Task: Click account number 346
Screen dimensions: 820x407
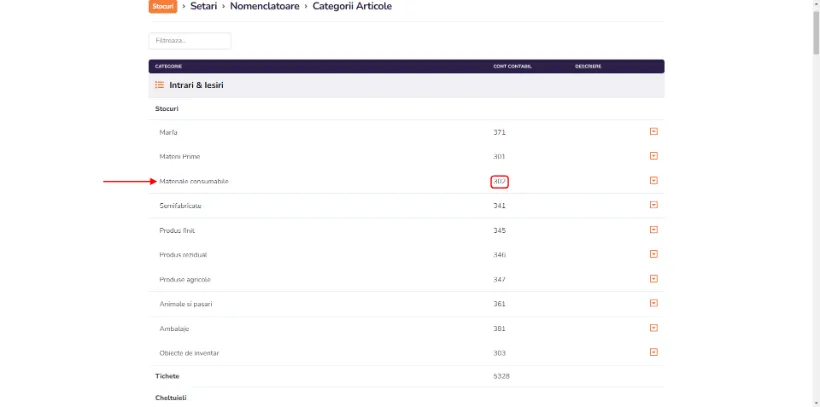Action: point(499,255)
